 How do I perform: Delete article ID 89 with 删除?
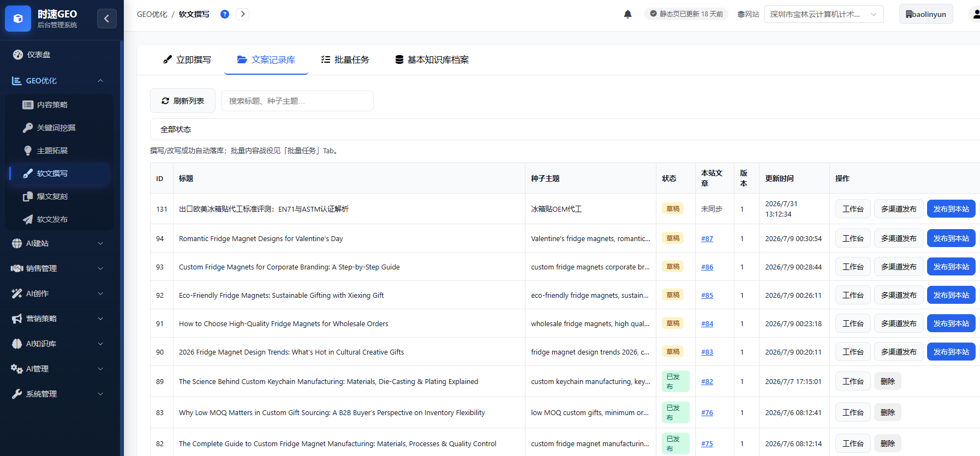888,381
